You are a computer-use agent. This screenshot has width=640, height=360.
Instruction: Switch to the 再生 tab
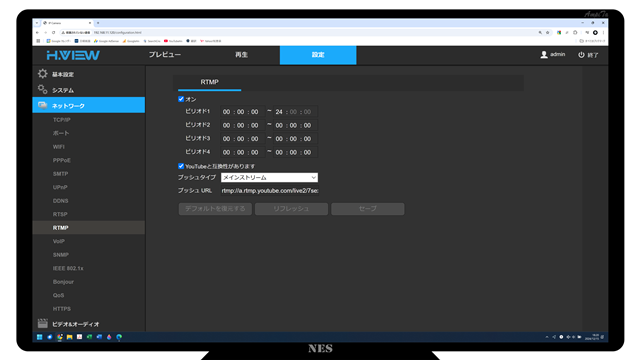241,55
